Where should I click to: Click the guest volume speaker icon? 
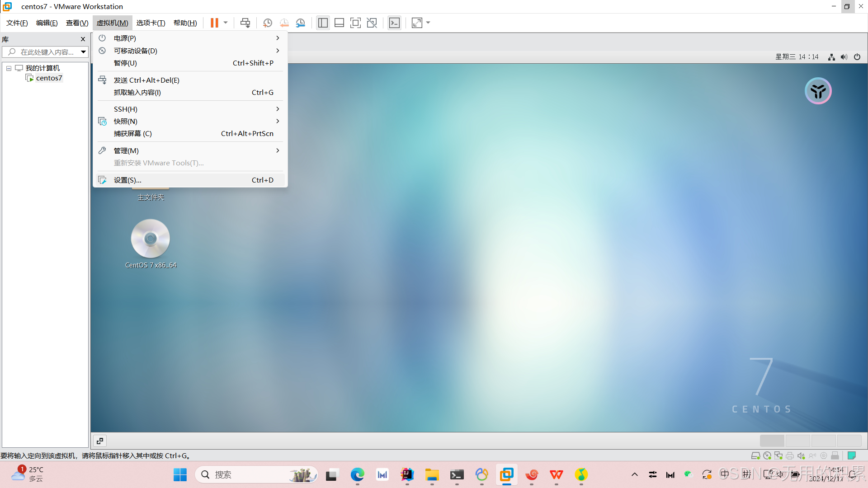(844, 57)
